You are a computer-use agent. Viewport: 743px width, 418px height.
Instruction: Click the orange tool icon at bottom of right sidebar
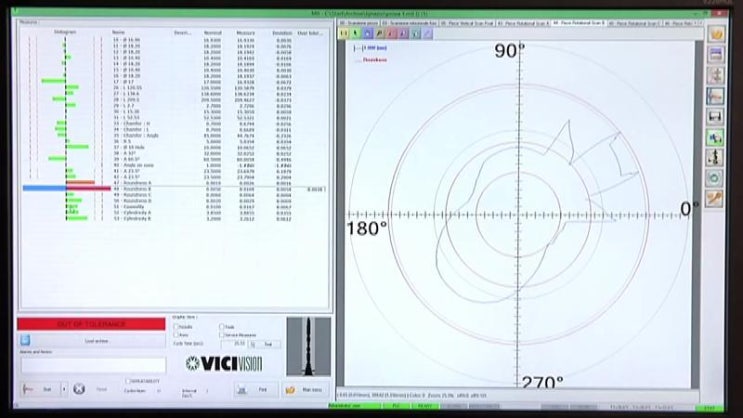point(716,199)
